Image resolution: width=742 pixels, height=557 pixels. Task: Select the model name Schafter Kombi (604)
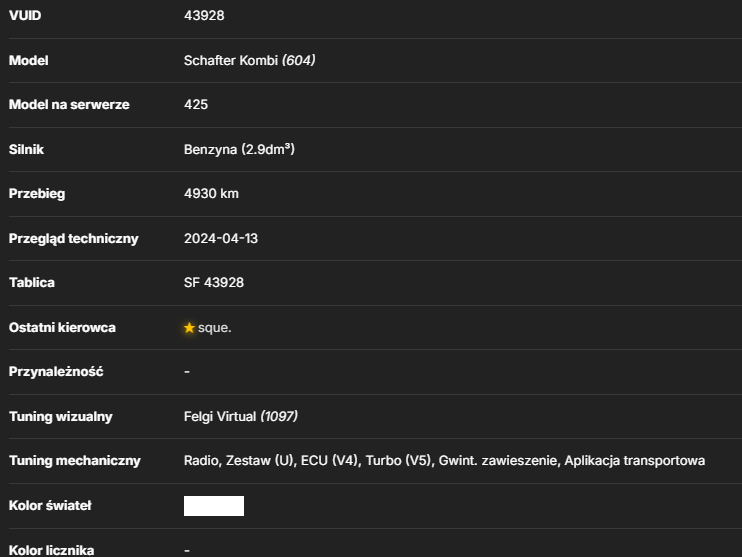[249, 61]
